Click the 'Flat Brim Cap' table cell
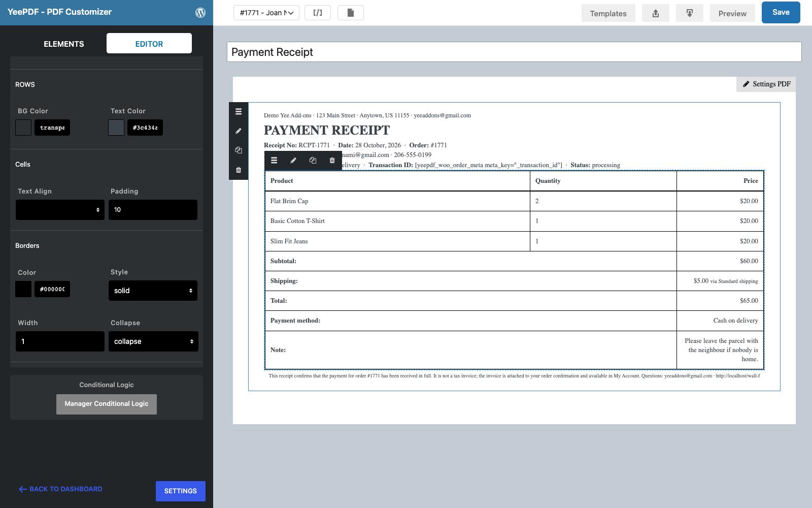The width and height of the screenshot is (812, 508). click(397, 201)
